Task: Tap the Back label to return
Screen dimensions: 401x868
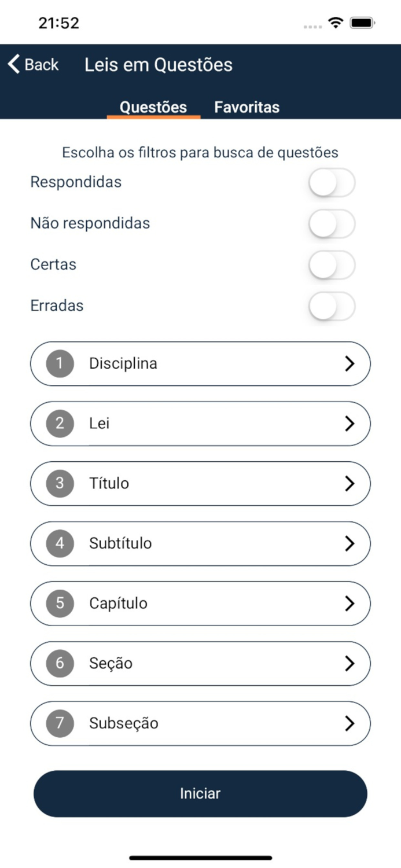Action: pyautogui.click(x=41, y=64)
